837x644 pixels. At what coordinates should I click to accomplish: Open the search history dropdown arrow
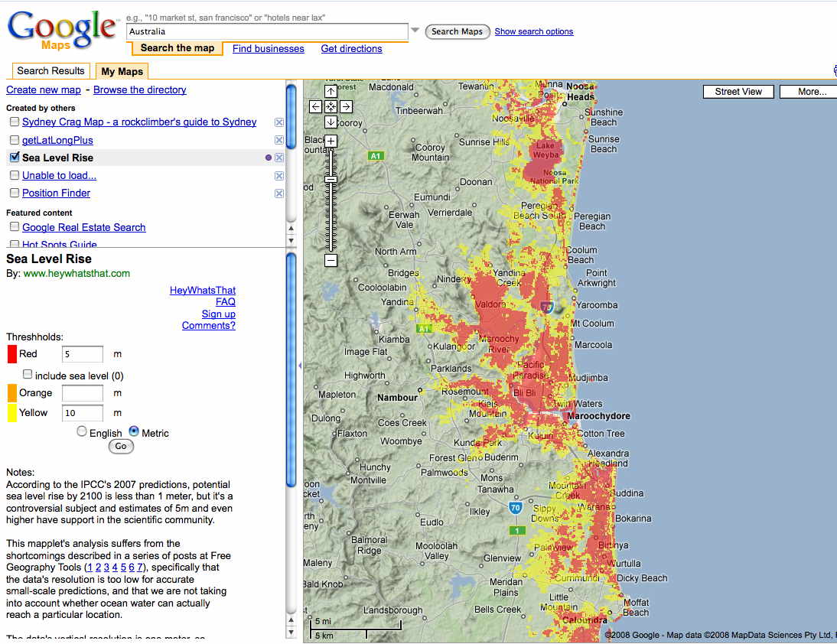click(x=415, y=31)
